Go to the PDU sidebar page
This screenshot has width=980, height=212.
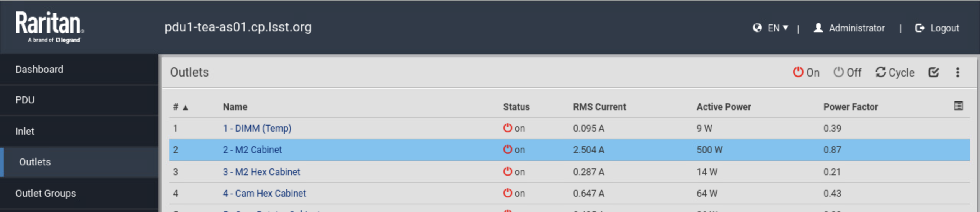coord(25,100)
